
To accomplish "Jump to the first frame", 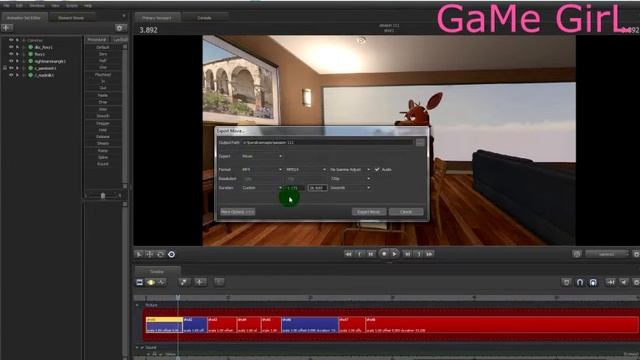I will click(x=348, y=254).
